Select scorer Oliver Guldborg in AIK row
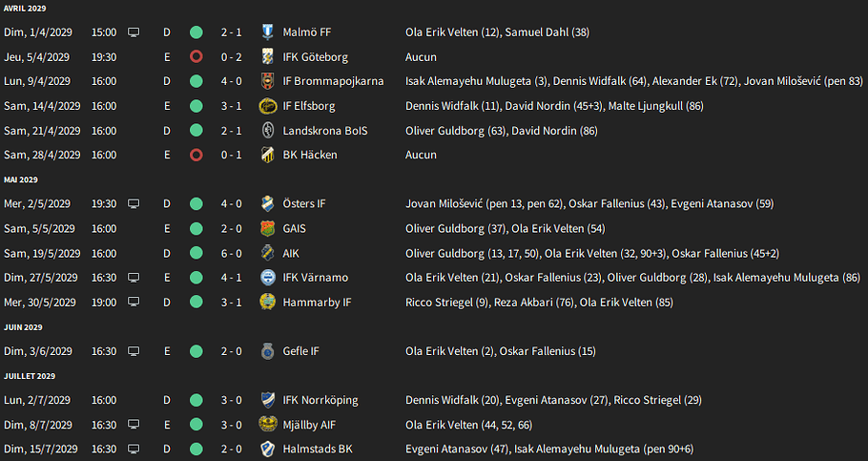Screen dimensions: 868x461 444,253
